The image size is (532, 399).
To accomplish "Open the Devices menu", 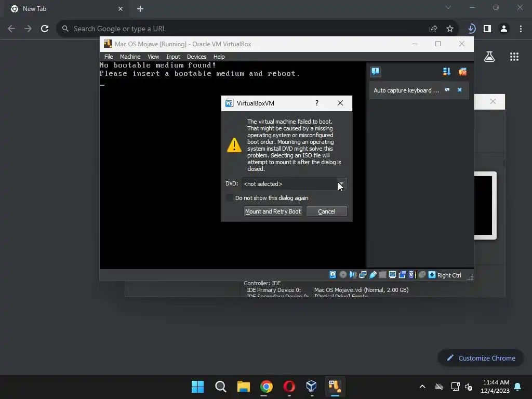I will (196, 57).
